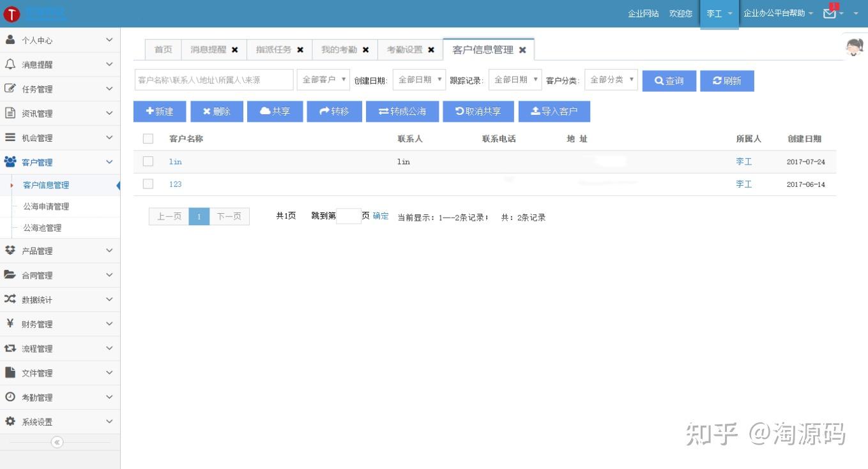Toggle the select-all checkbox in table header
868x469 pixels.
(x=148, y=138)
